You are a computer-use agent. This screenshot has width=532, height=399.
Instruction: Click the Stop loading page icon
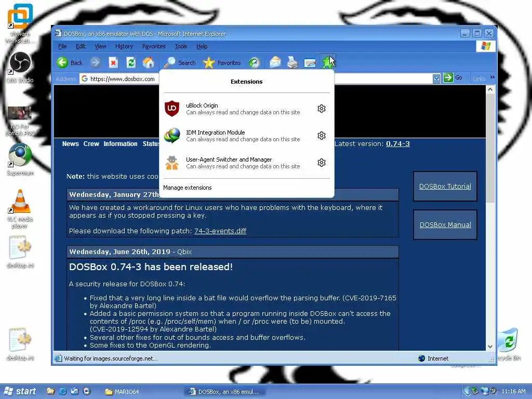pos(113,62)
